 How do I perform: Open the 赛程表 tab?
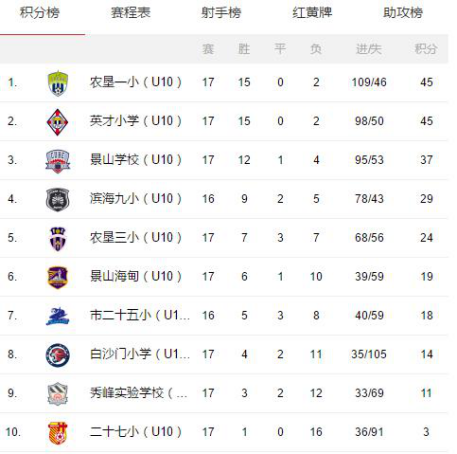point(130,13)
